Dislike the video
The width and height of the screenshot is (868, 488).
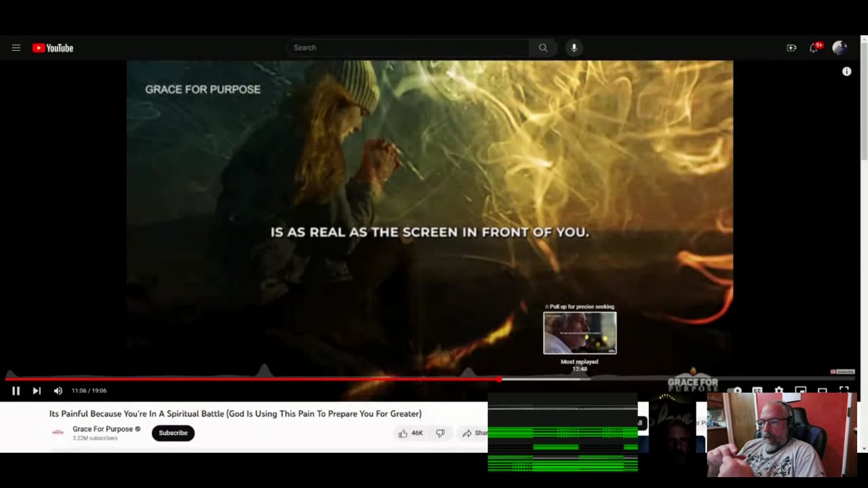click(x=440, y=433)
